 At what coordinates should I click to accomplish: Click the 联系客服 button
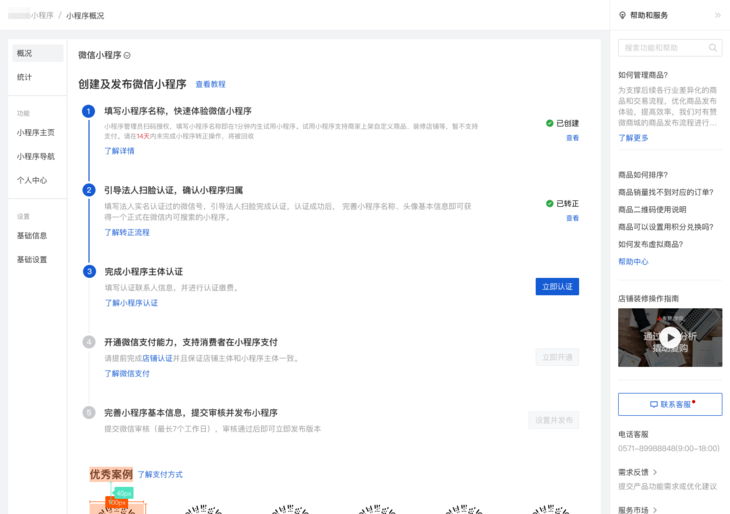pos(670,404)
